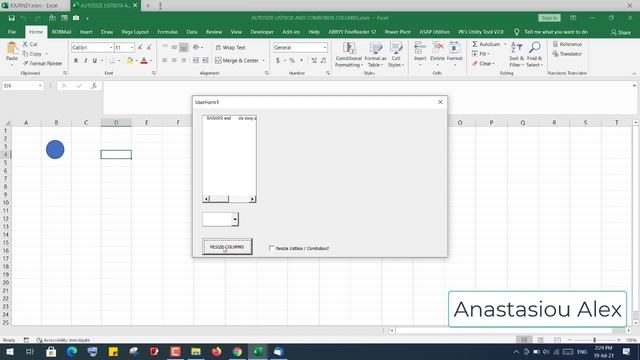Open the Power Pivot tab
The height and width of the screenshot is (360, 640).
point(397,32)
